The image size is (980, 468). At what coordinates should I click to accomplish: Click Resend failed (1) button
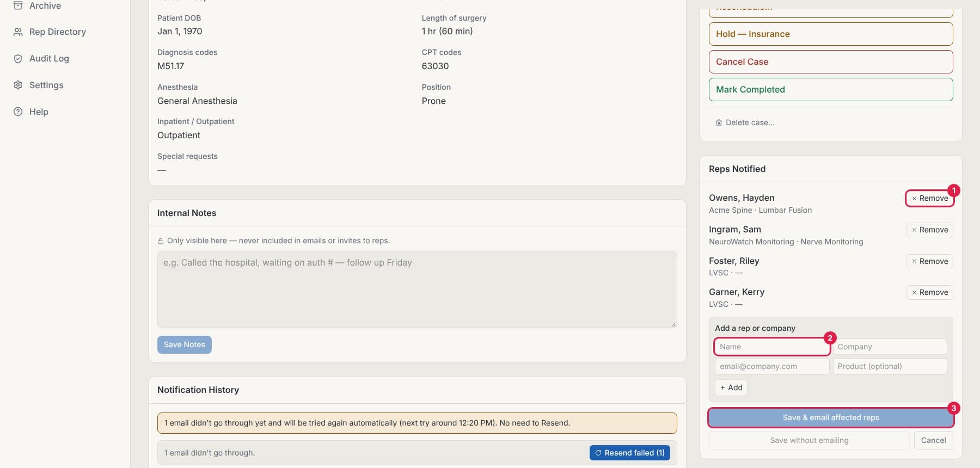click(x=630, y=453)
